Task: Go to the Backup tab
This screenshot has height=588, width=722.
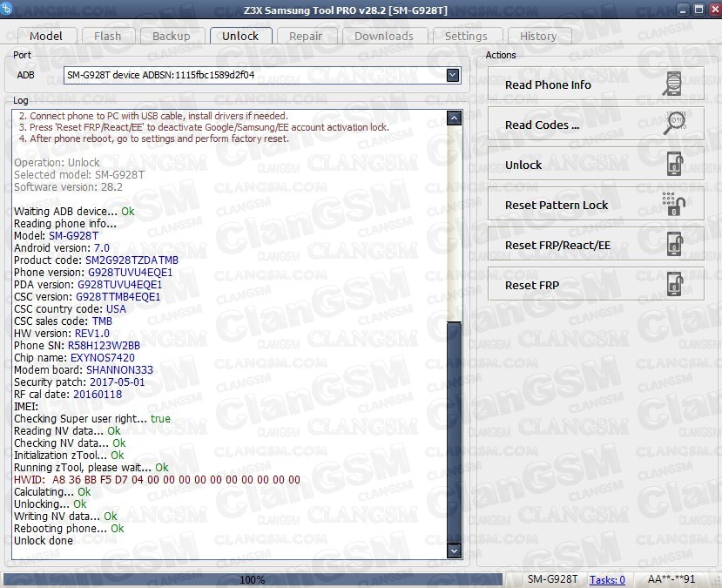Action: click(172, 36)
